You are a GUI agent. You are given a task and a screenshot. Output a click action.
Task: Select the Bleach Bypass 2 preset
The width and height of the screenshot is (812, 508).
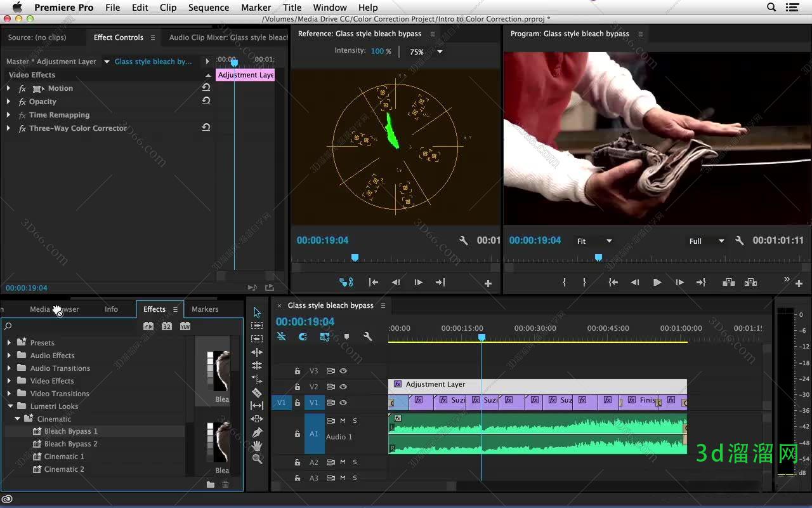pyautogui.click(x=70, y=444)
